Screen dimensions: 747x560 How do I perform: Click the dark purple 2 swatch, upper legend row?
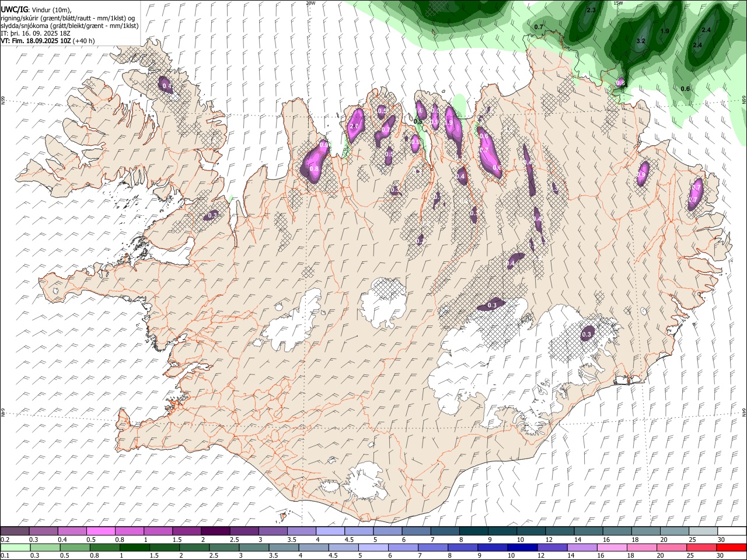215,531
